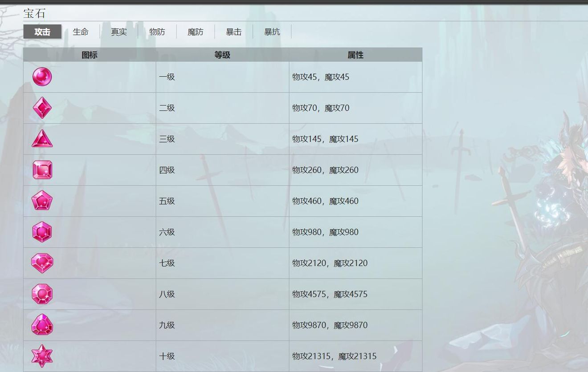The width and height of the screenshot is (588, 372).
Task: Switch to the 暴抗 tab
Action: pyautogui.click(x=272, y=32)
